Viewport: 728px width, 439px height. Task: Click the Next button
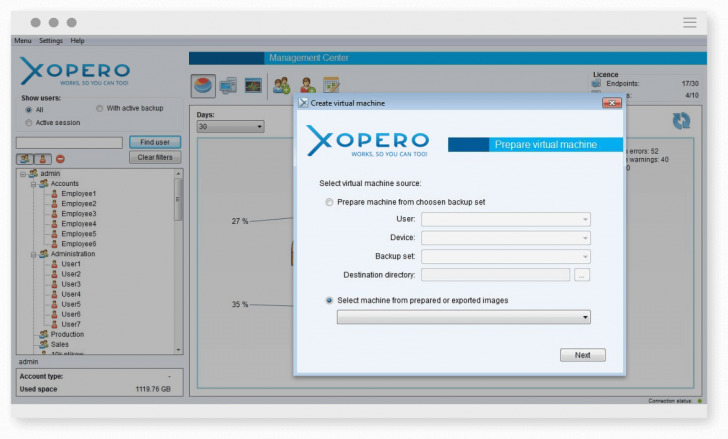pos(582,355)
